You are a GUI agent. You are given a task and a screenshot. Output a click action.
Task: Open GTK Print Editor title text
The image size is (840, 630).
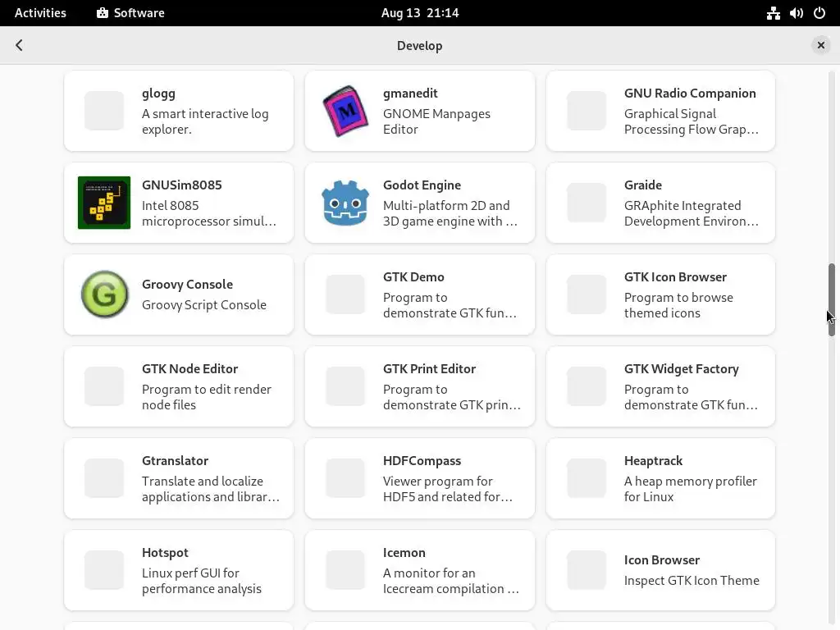coord(429,368)
